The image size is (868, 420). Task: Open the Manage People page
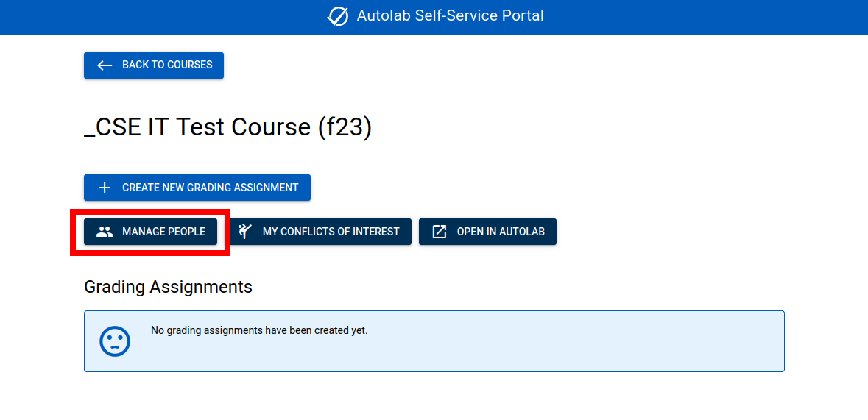[x=151, y=232]
